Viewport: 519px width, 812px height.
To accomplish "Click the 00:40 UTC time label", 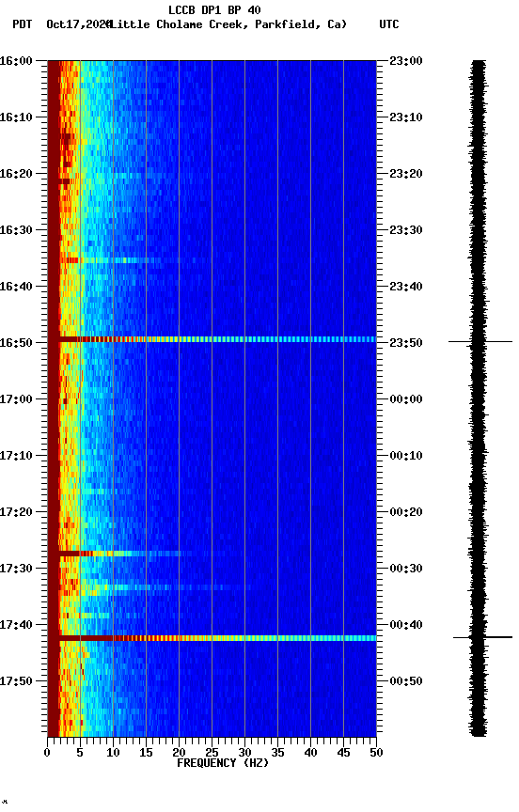I will 406,626.
